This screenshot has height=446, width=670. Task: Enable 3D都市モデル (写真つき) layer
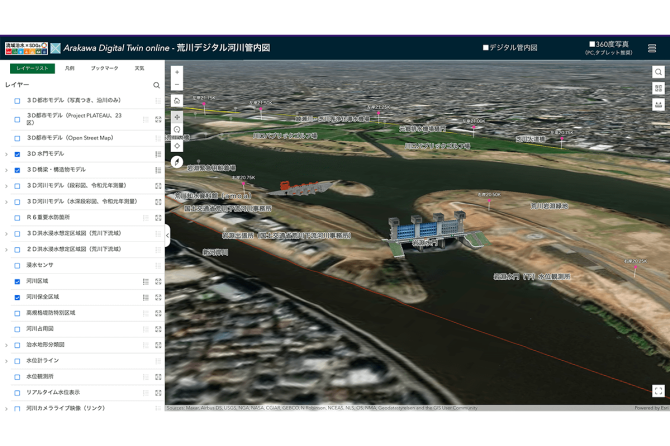pos(17,101)
